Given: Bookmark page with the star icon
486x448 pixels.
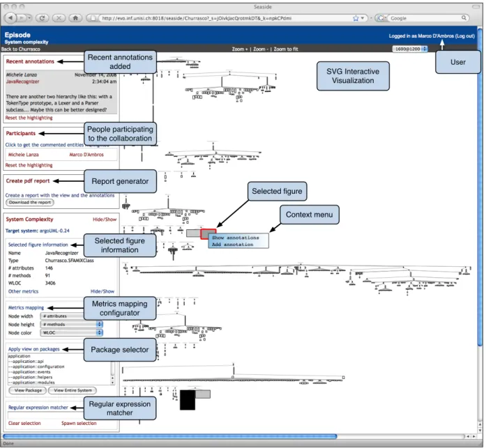Looking at the screenshot, I should [356, 18].
